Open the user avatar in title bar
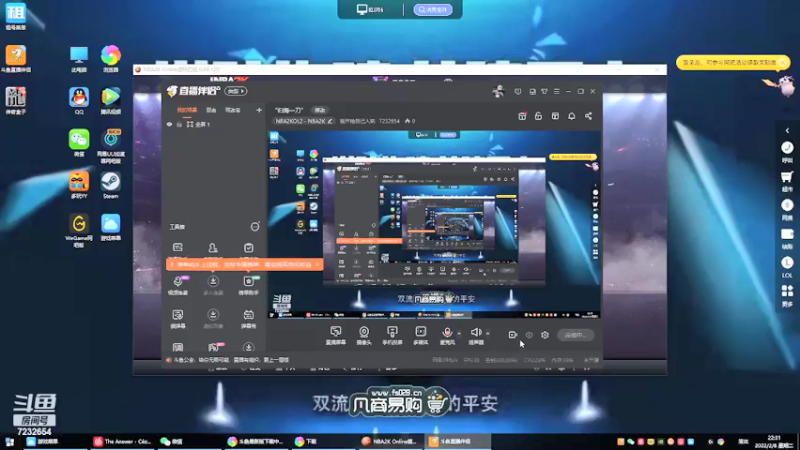The width and height of the screenshot is (800, 450). point(498,91)
